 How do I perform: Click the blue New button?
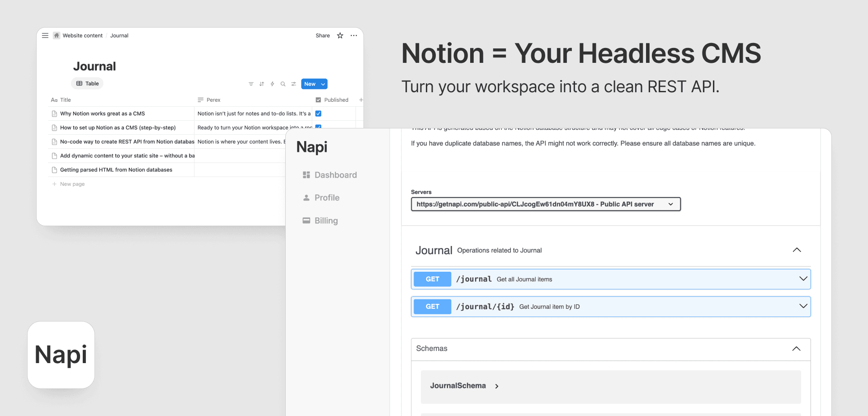pos(310,84)
